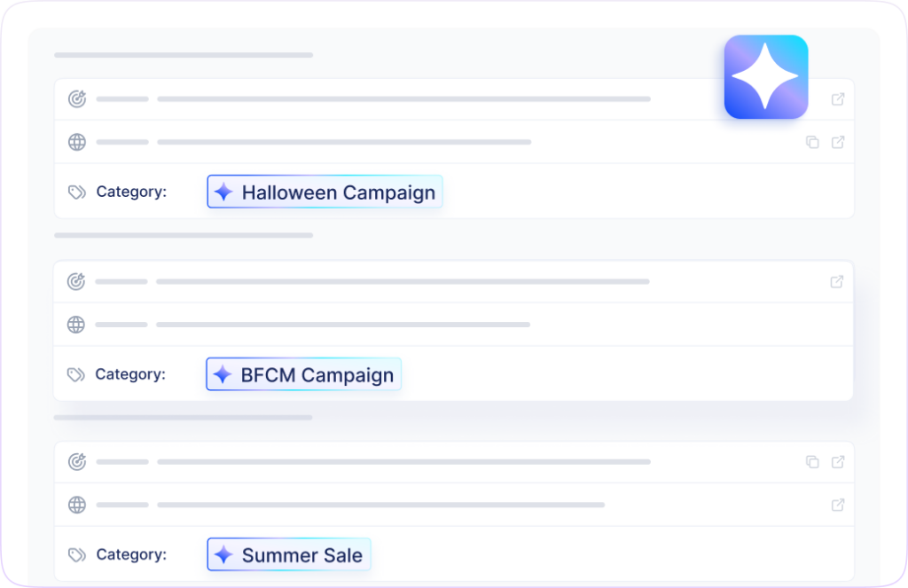This screenshot has width=908, height=588.
Task: Click the globe icon in the second card
Action: pos(76,325)
